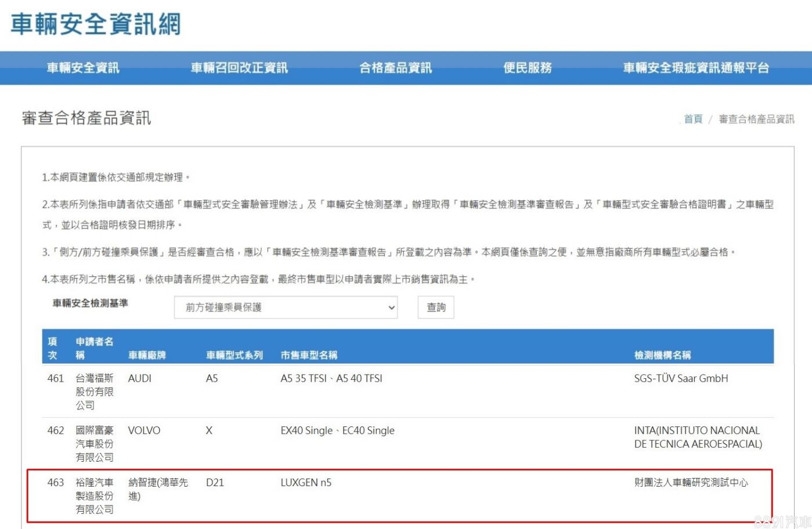Click the 車輛安全檢測基準 field label
This screenshot has height=529, width=812.
[90, 303]
